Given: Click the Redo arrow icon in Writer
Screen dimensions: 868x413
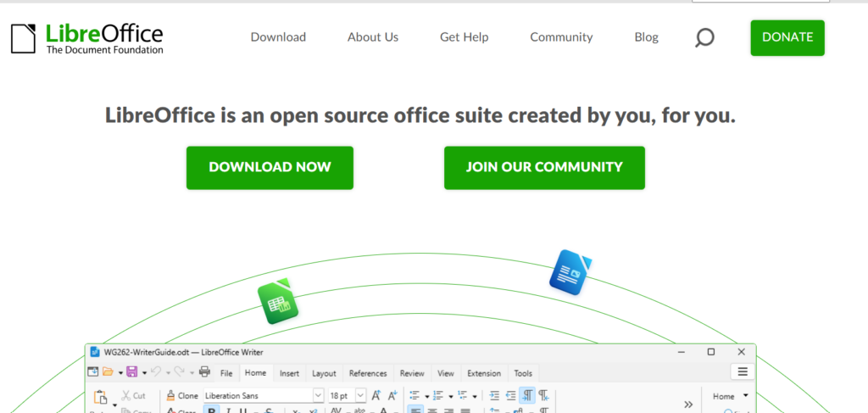Looking at the screenshot, I should 180,372.
